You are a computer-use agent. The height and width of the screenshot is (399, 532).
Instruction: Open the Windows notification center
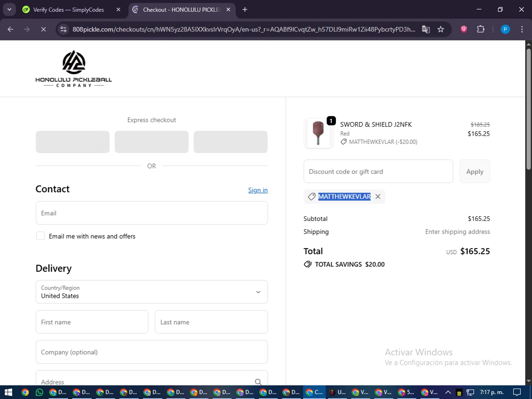point(517,392)
